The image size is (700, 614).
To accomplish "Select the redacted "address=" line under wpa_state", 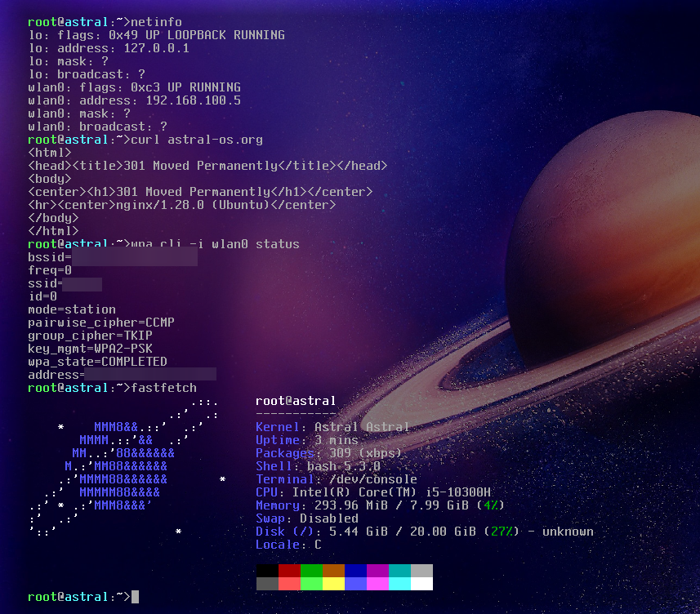I will point(122,375).
